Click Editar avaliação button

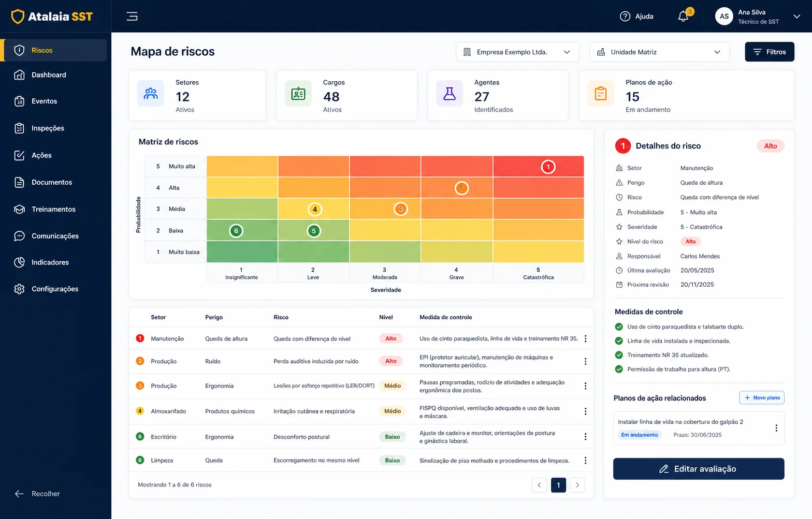(699, 469)
